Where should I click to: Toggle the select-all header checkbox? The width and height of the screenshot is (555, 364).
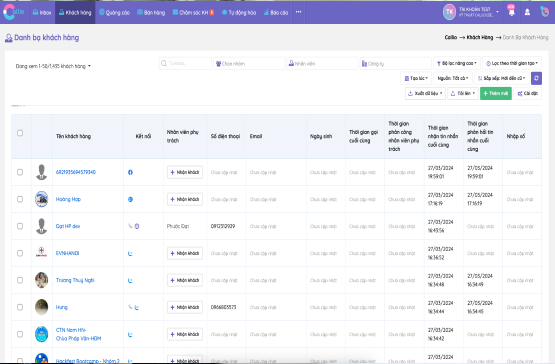pyautogui.click(x=20, y=133)
